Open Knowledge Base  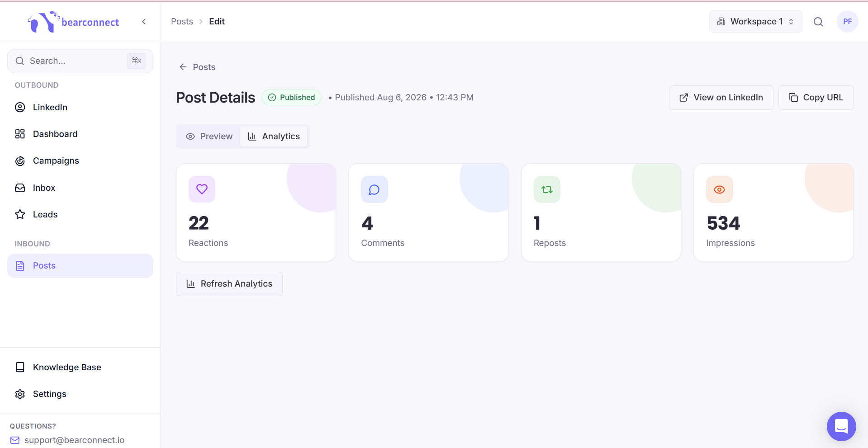pos(80,367)
